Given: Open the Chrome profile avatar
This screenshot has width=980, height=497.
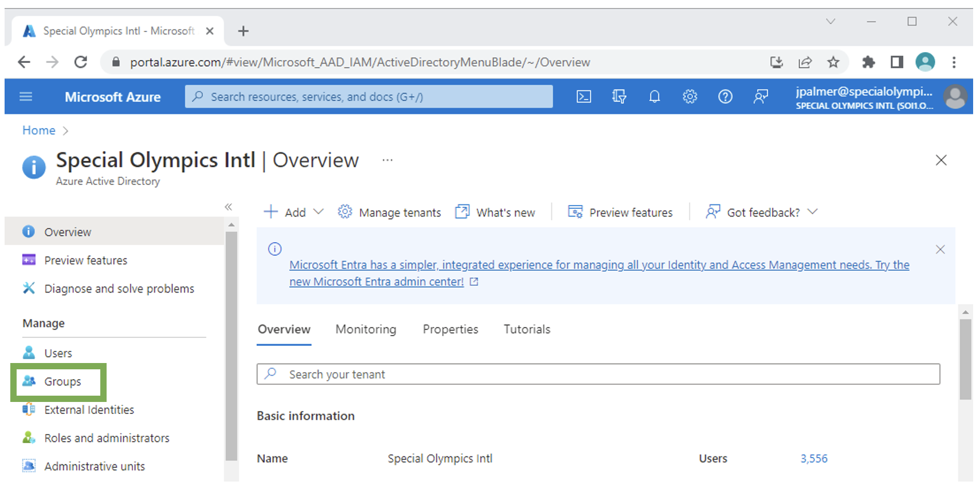Looking at the screenshot, I should [925, 62].
